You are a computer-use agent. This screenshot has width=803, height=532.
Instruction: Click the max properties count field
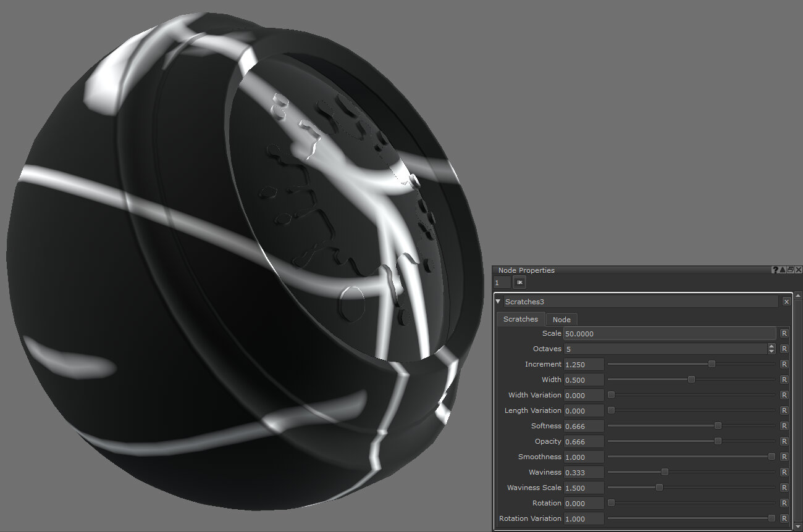(x=502, y=283)
